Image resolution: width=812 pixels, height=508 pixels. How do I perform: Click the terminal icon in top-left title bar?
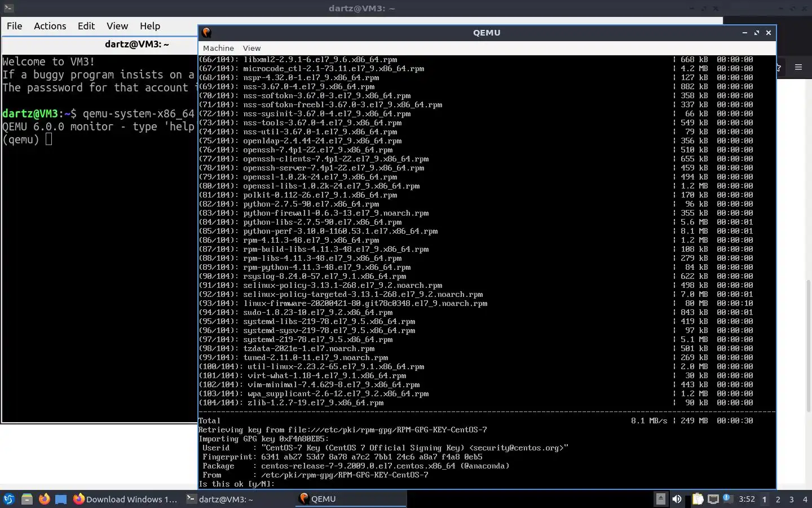(x=8, y=8)
